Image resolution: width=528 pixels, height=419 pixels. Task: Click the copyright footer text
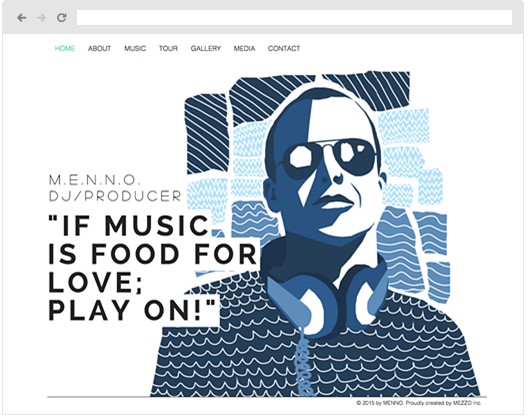[419, 403]
